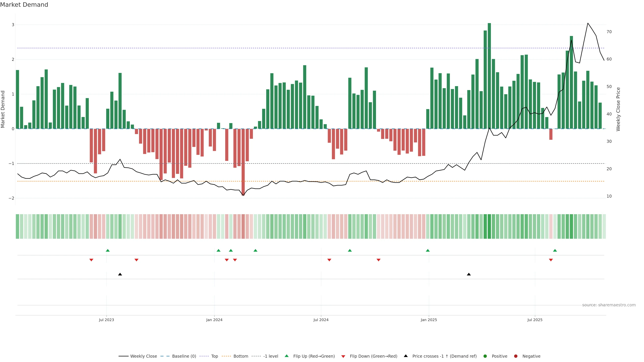This screenshot has width=644, height=362.
Task: Click the Jul 2025 axis label
Action: [x=535, y=320]
